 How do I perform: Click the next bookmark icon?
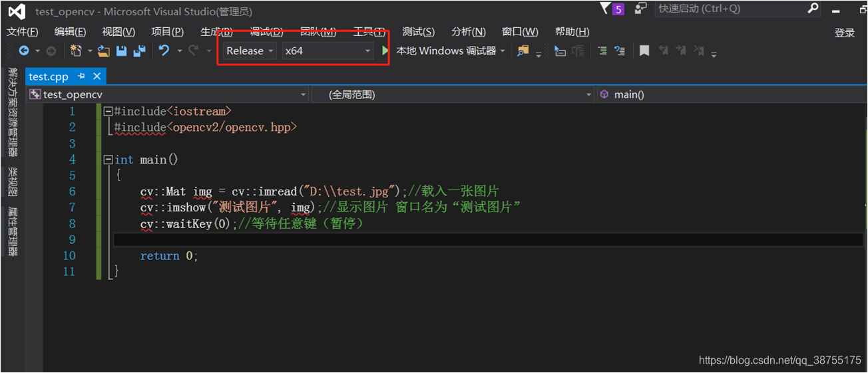[681, 51]
